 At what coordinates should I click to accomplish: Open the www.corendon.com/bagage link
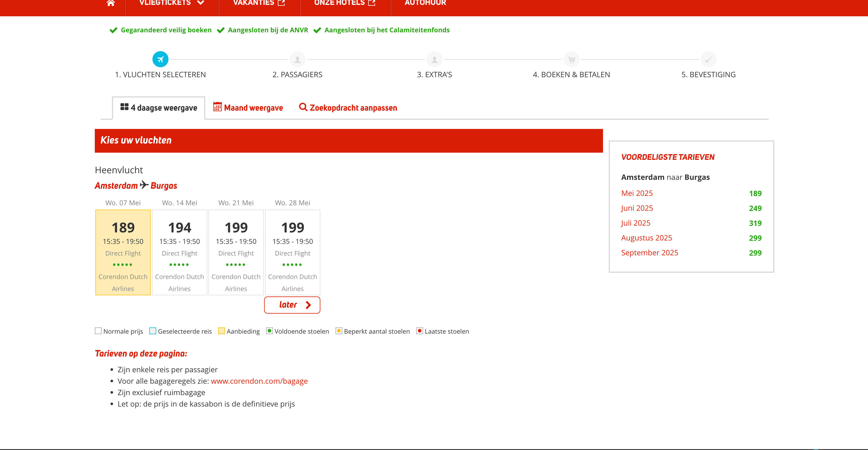click(259, 381)
